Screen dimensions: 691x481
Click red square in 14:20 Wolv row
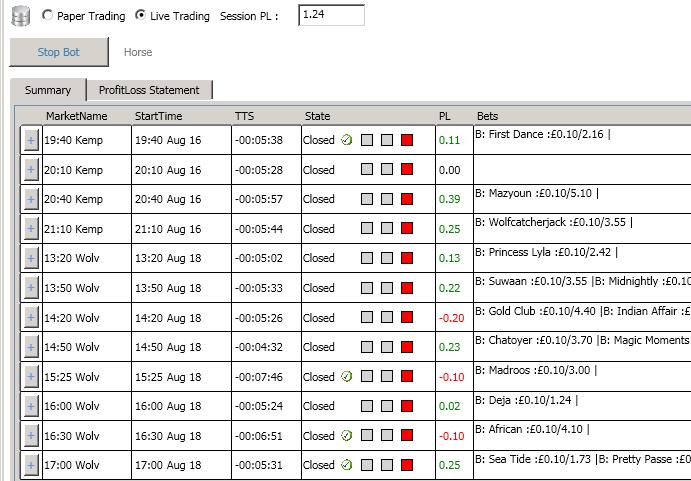pyautogui.click(x=407, y=317)
